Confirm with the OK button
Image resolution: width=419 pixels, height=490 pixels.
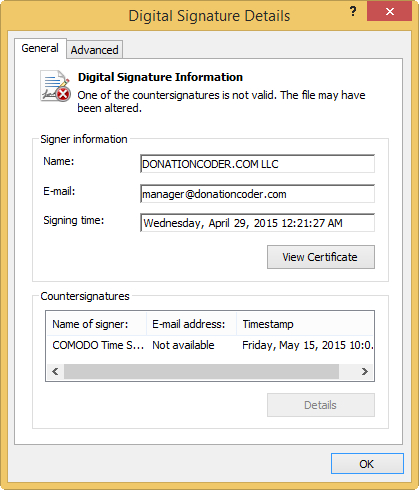click(367, 464)
